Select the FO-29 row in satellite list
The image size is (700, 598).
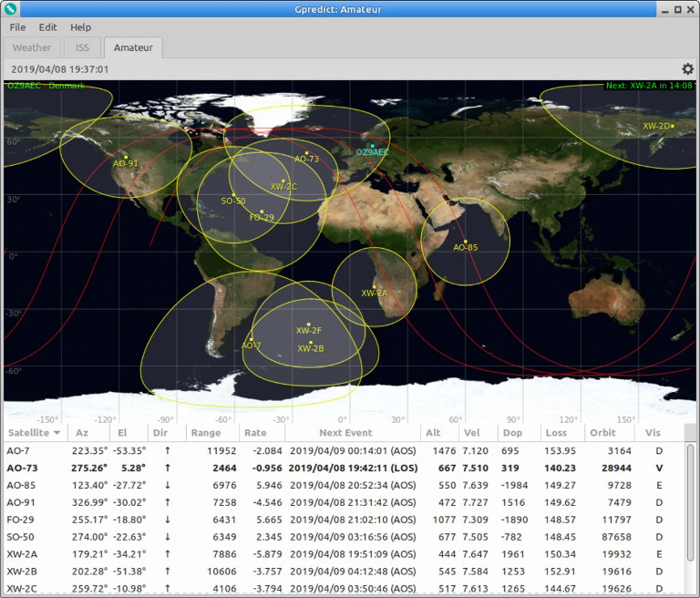pyautogui.click(x=344, y=520)
